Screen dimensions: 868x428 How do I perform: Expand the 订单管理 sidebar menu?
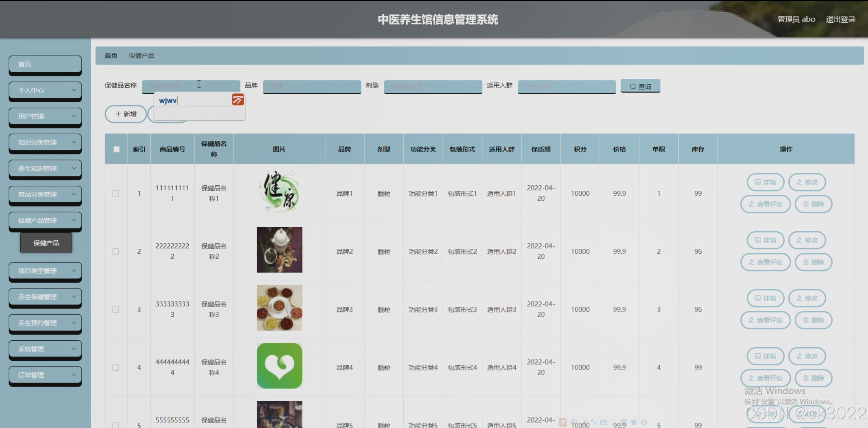pyautogui.click(x=45, y=375)
